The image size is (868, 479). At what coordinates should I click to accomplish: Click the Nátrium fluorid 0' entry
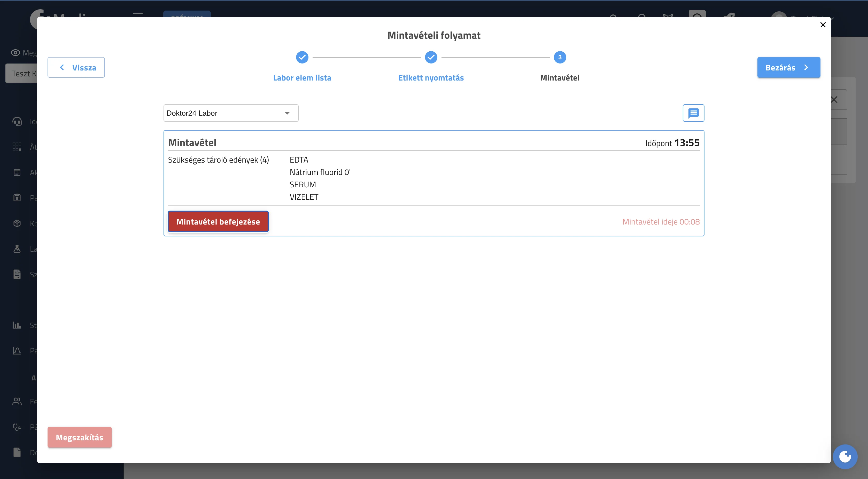pyautogui.click(x=320, y=172)
